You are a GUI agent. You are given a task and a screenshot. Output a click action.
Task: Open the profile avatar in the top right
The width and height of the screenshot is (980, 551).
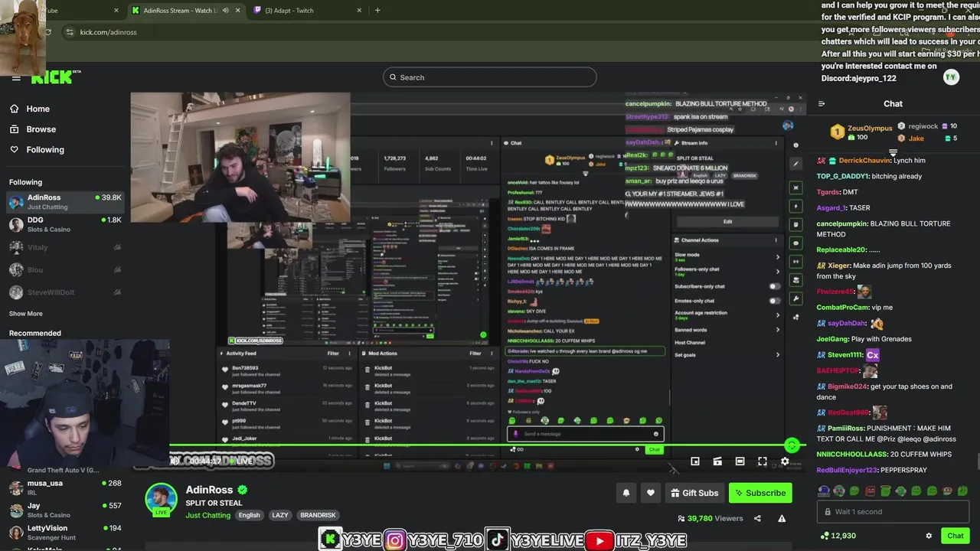click(951, 77)
